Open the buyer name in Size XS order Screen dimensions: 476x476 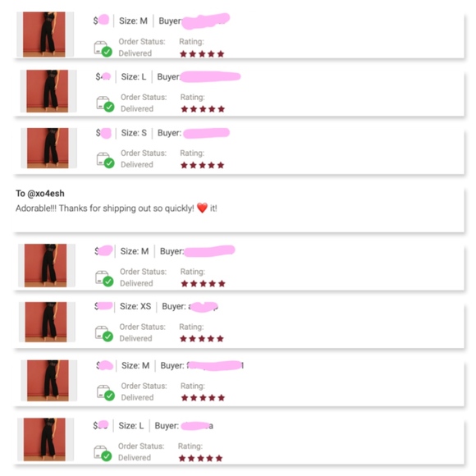pos(203,307)
